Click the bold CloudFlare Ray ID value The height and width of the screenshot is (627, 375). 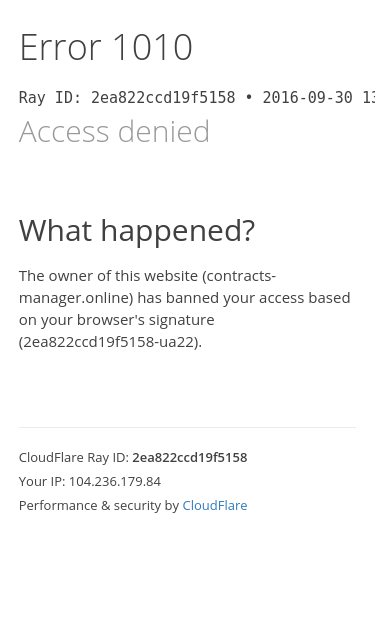coord(189,457)
